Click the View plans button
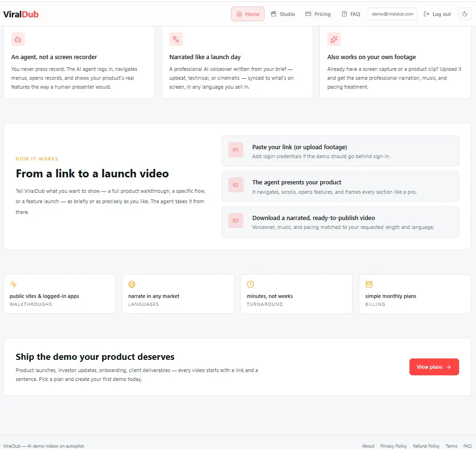Screen dimensions: 476x449 (434, 367)
